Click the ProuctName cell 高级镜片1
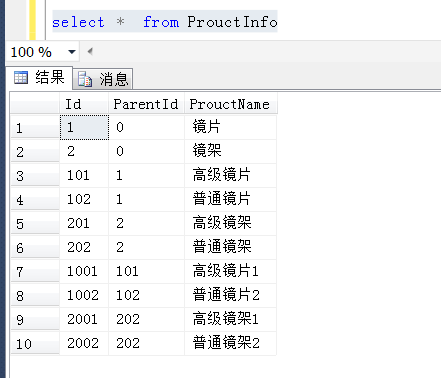The image size is (441, 378). [x=230, y=271]
